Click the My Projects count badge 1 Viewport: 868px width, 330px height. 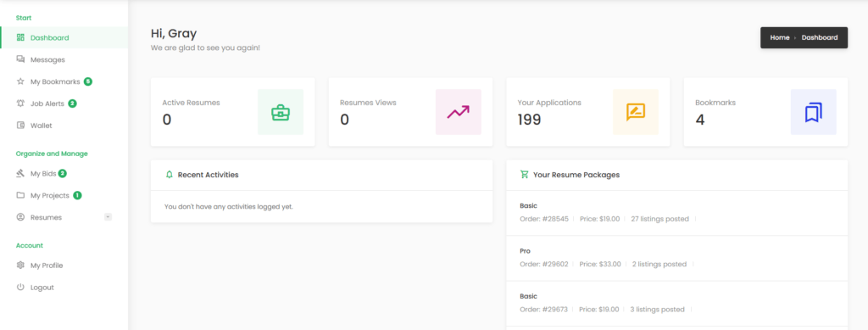tap(77, 195)
